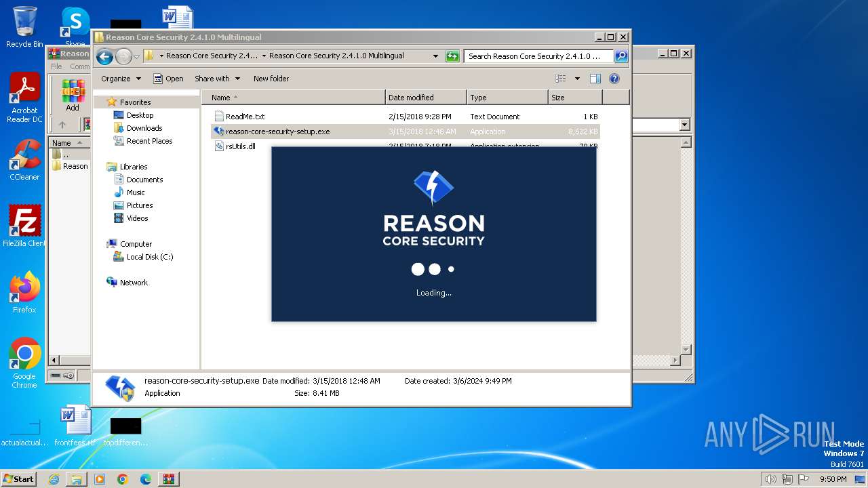Open the Documents library
Image resolution: width=868 pixels, height=488 pixels.
[x=144, y=180]
